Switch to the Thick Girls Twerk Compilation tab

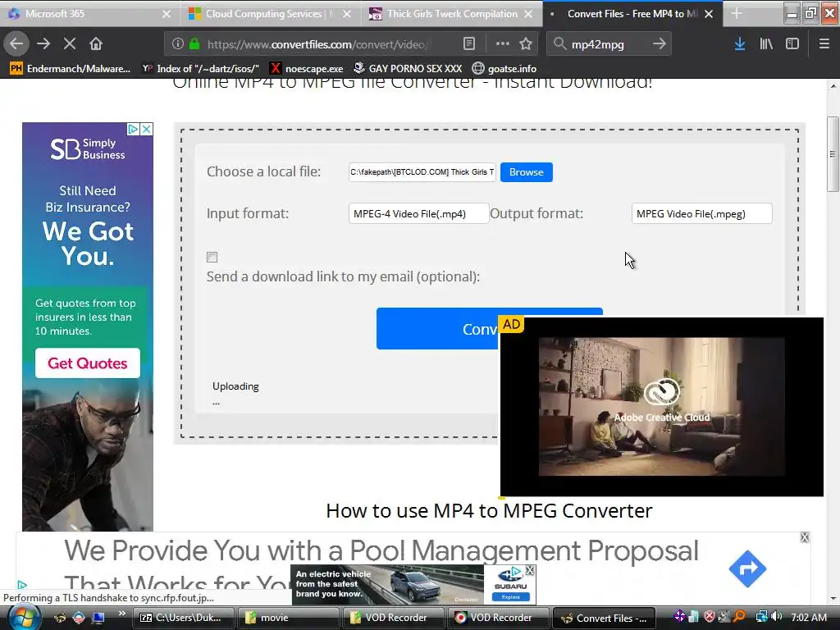[452, 14]
